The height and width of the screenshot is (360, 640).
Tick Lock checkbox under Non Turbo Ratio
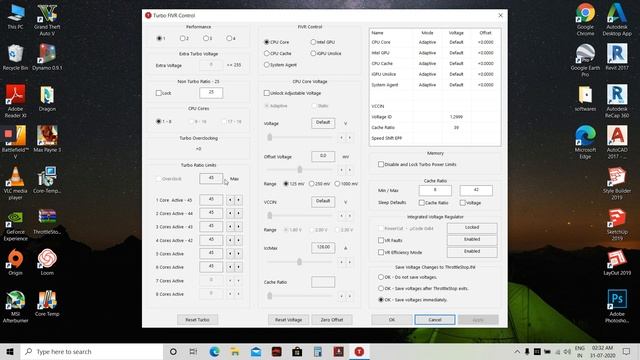159,93
